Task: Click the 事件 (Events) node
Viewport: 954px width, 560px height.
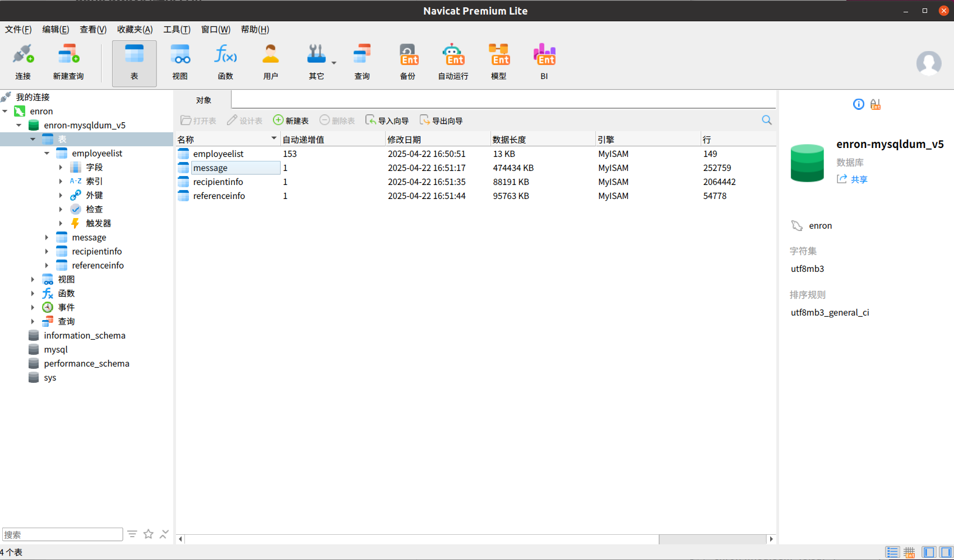Action: coord(66,307)
